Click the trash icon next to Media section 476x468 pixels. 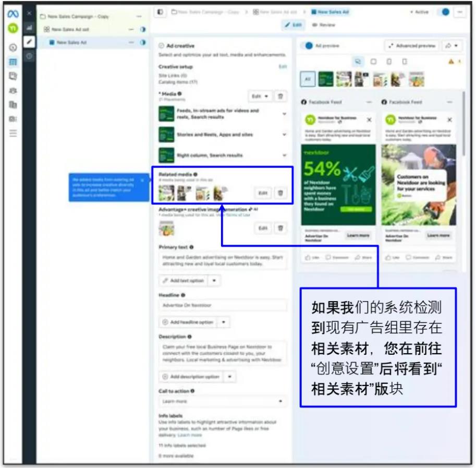coord(280,97)
